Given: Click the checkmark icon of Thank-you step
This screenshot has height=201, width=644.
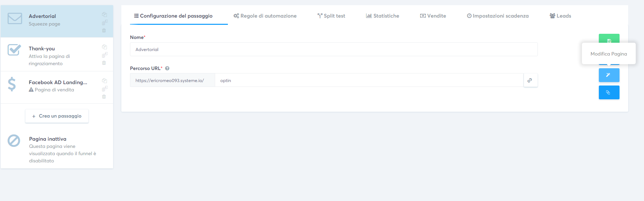Looking at the screenshot, I should tap(14, 50).
